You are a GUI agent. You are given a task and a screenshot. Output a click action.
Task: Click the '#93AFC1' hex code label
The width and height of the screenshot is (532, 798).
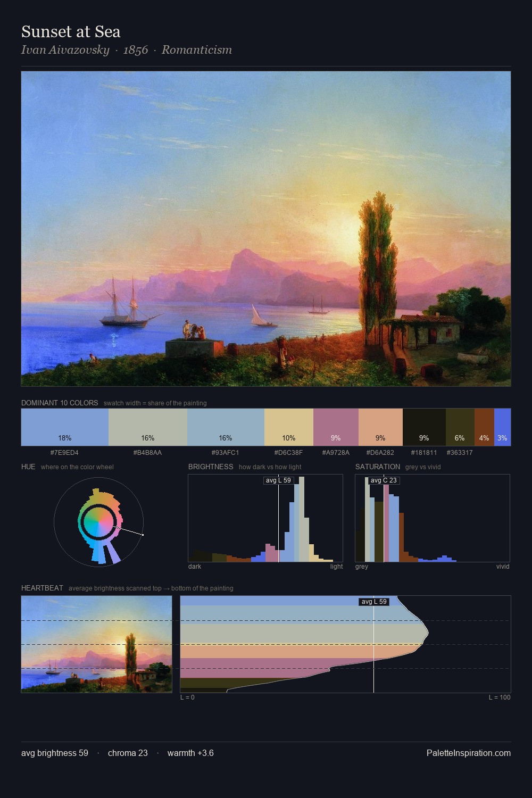[x=225, y=453]
